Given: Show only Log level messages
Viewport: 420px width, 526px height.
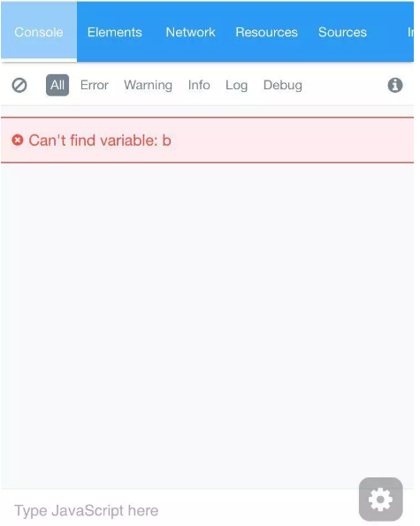Looking at the screenshot, I should (x=236, y=85).
